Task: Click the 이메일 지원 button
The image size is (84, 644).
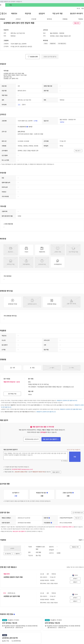Action: click(12, 394)
